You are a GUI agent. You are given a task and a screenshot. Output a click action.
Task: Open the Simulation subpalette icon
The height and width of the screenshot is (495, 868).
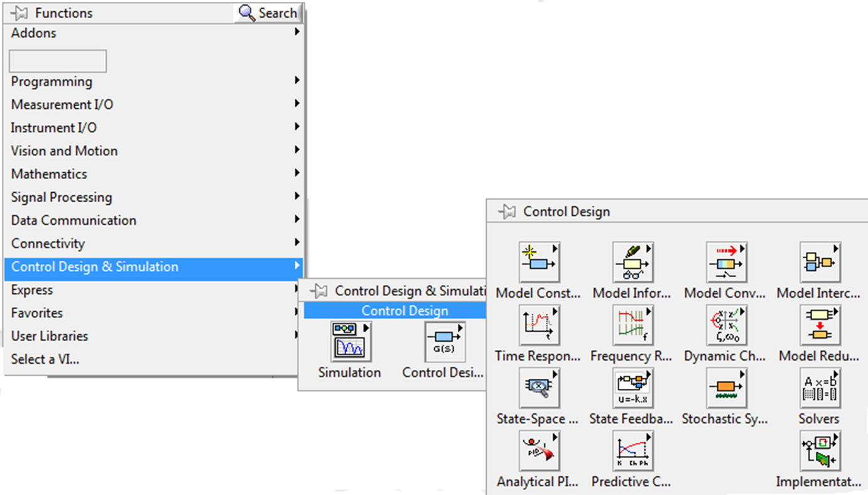click(352, 342)
